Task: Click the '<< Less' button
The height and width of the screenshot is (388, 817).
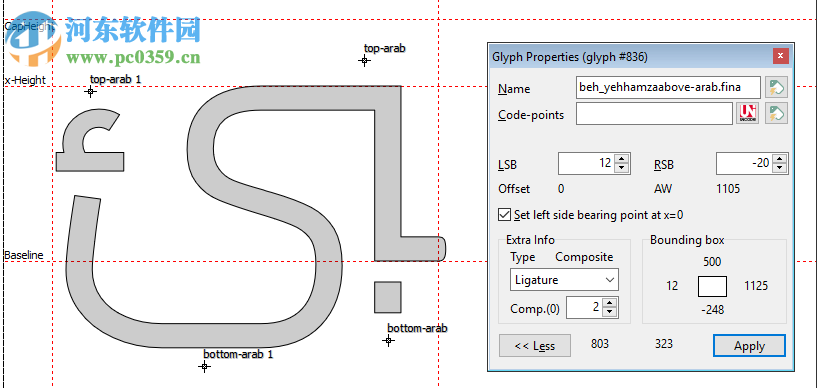Action: (535, 346)
